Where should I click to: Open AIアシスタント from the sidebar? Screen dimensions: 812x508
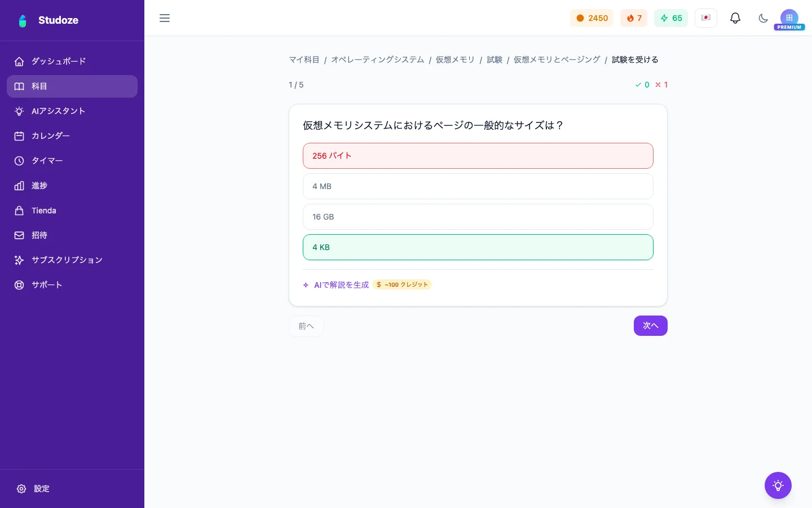[x=72, y=111]
